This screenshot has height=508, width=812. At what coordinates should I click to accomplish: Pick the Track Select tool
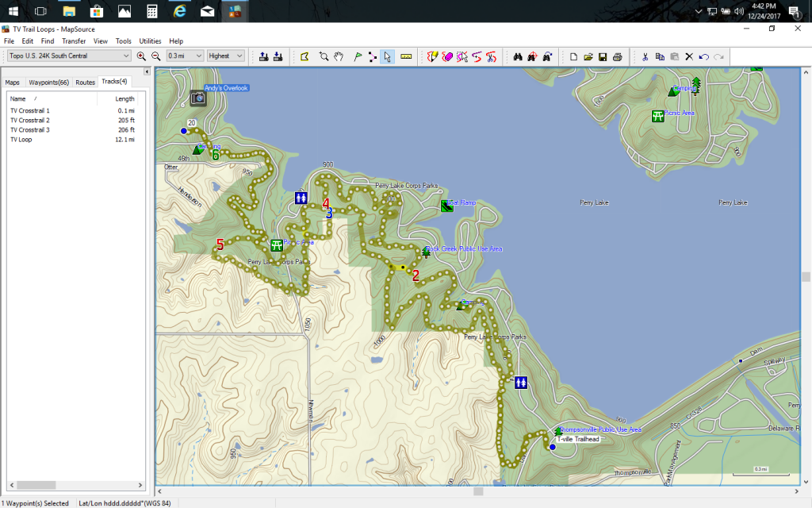pos(462,56)
